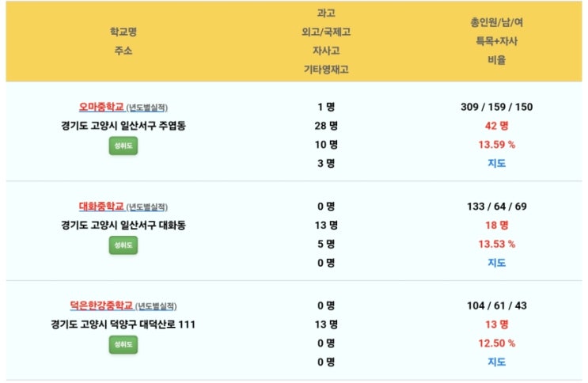
Task: Open the 오마중학교 school link
Action: (101, 107)
